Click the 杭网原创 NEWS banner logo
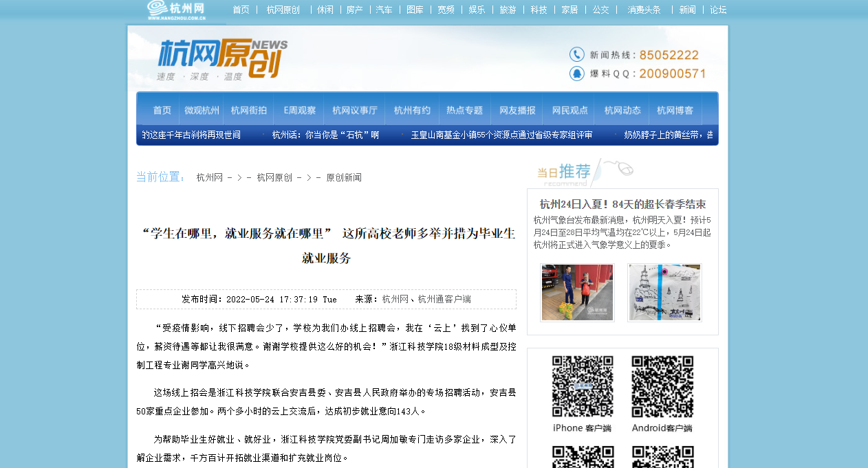868x468 pixels. click(221, 60)
